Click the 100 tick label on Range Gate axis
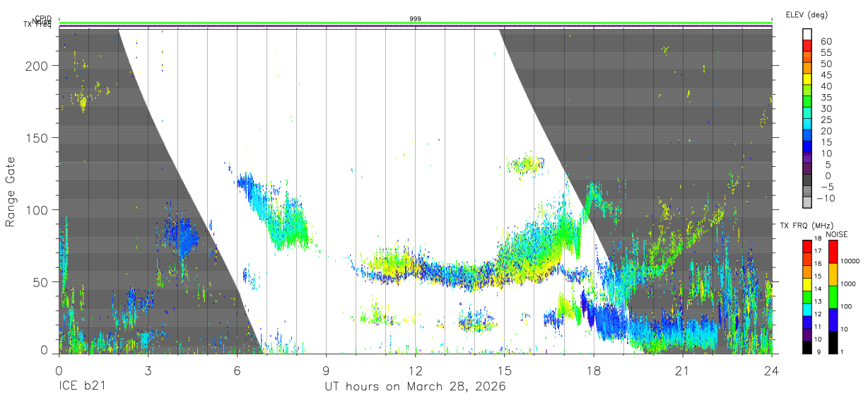 pos(37,210)
